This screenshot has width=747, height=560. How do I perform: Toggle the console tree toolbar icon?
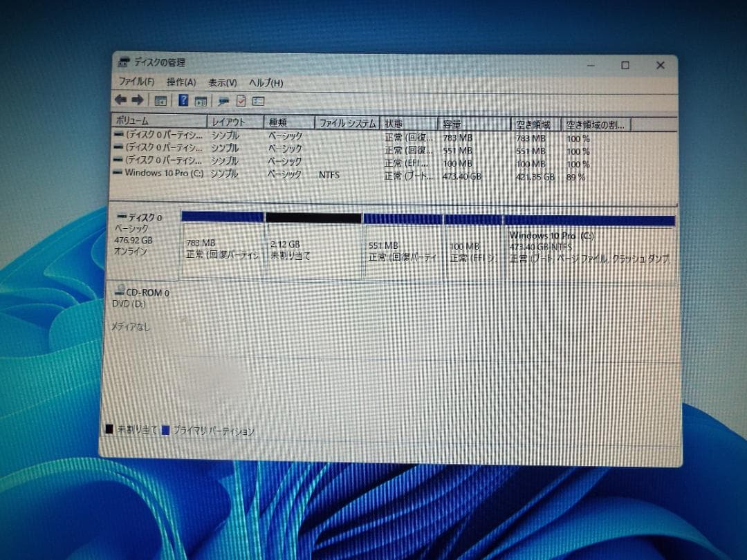pyautogui.click(x=160, y=100)
